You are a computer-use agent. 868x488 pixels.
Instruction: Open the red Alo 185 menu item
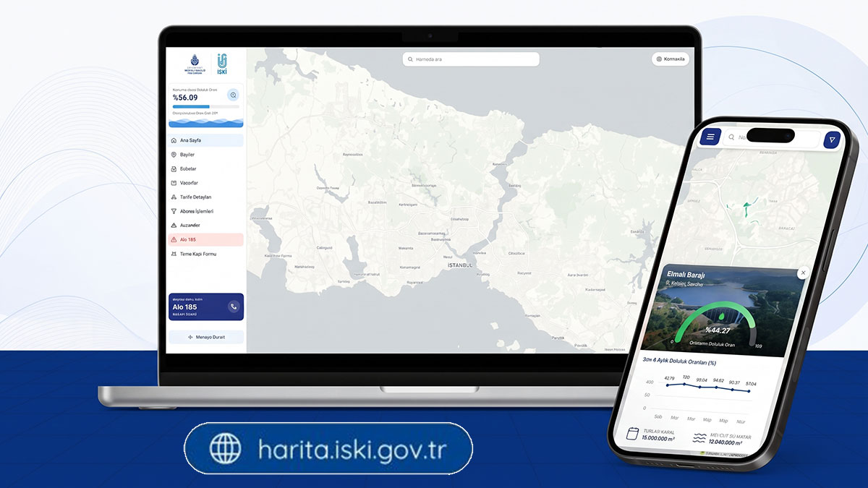[205, 239]
